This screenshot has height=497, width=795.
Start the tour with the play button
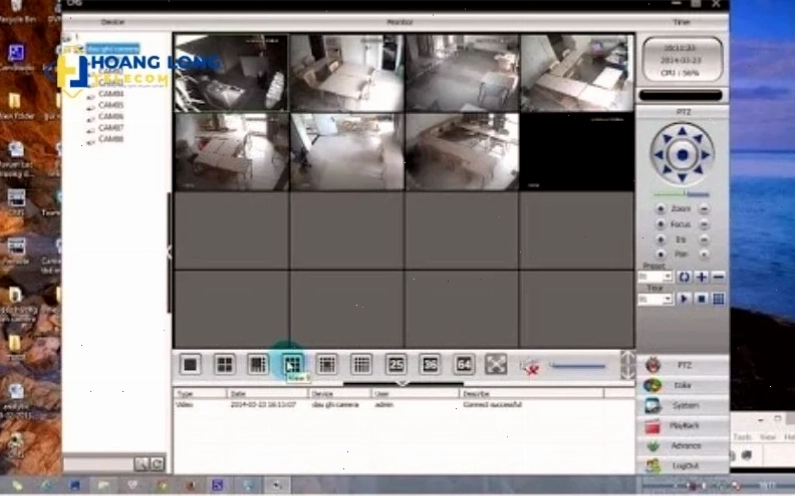pyautogui.click(x=684, y=299)
